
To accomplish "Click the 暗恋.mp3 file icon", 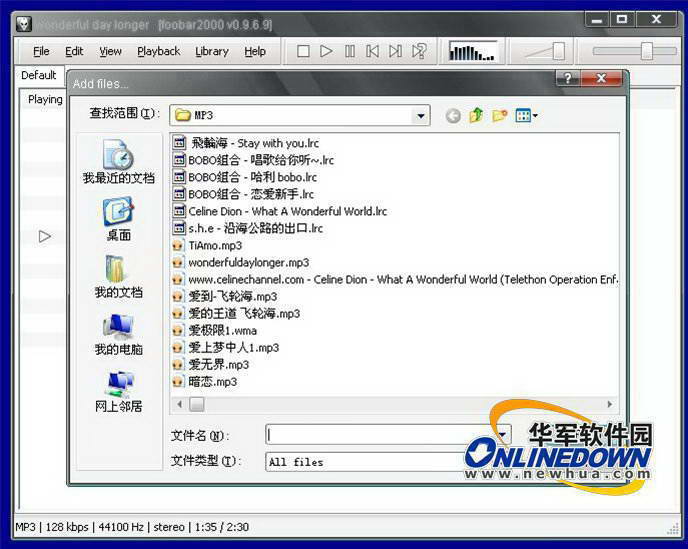I will 178,382.
